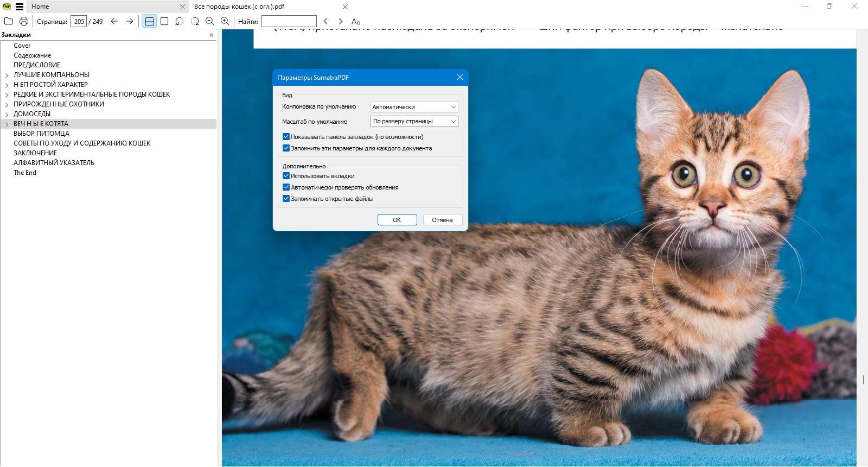Open ВЫБОР ПИТОМЦА bookmark

[42, 134]
